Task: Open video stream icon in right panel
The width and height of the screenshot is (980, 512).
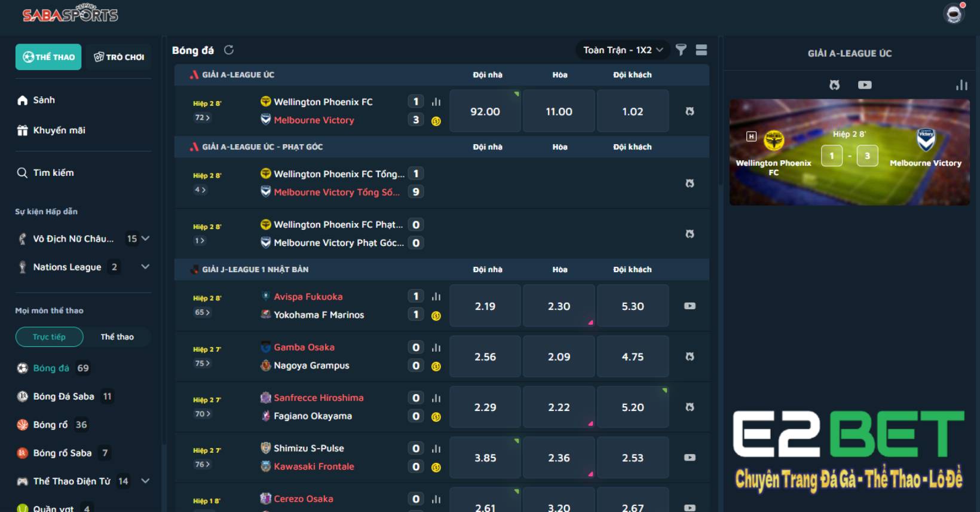Action: pyautogui.click(x=865, y=85)
